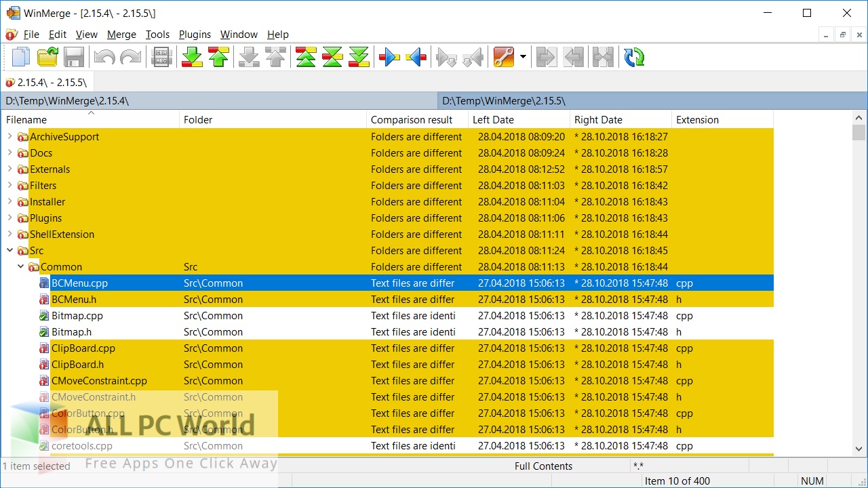This screenshot has width=868, height=488.
Task: Click the Docs folder icon
Action: point(23,153)
